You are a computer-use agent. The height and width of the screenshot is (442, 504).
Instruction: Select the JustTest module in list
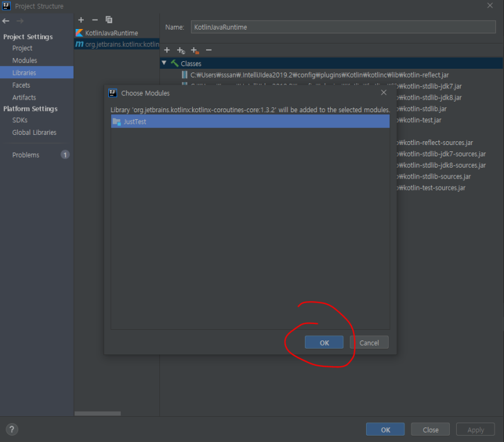(135, 122)
